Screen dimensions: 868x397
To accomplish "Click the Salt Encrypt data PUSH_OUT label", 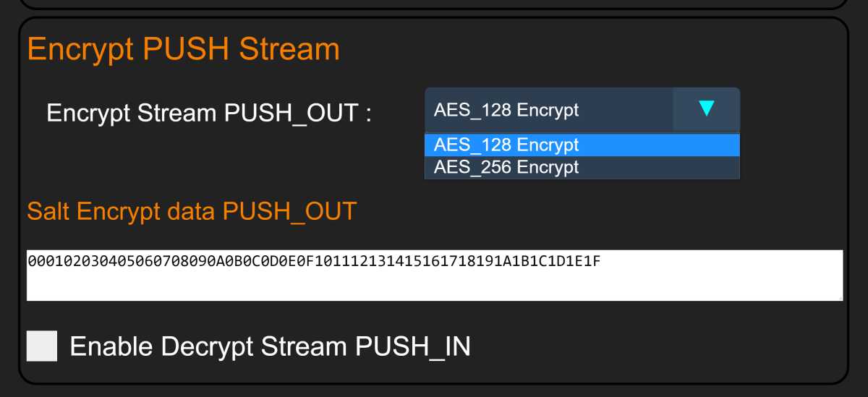I will [x=192, y=211].
